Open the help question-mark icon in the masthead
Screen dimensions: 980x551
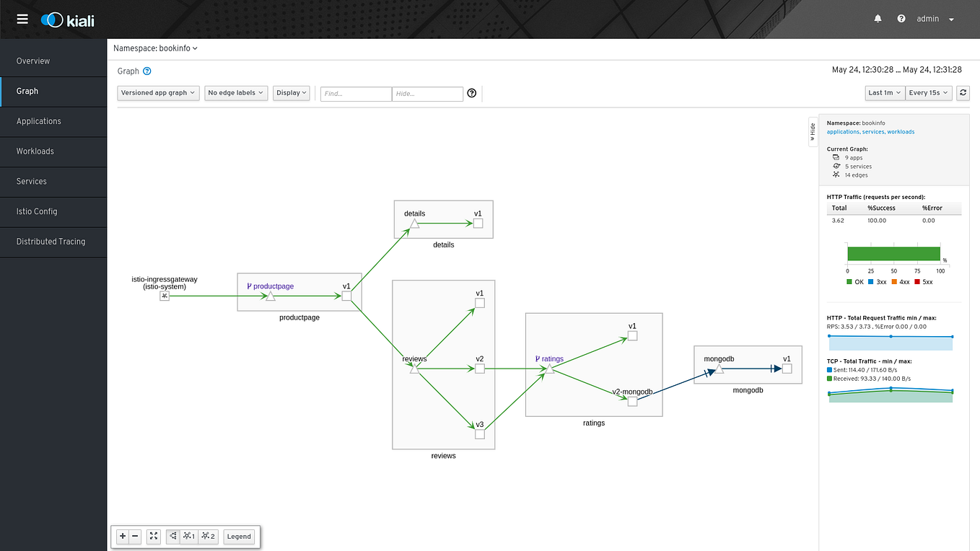coord(901,18)
